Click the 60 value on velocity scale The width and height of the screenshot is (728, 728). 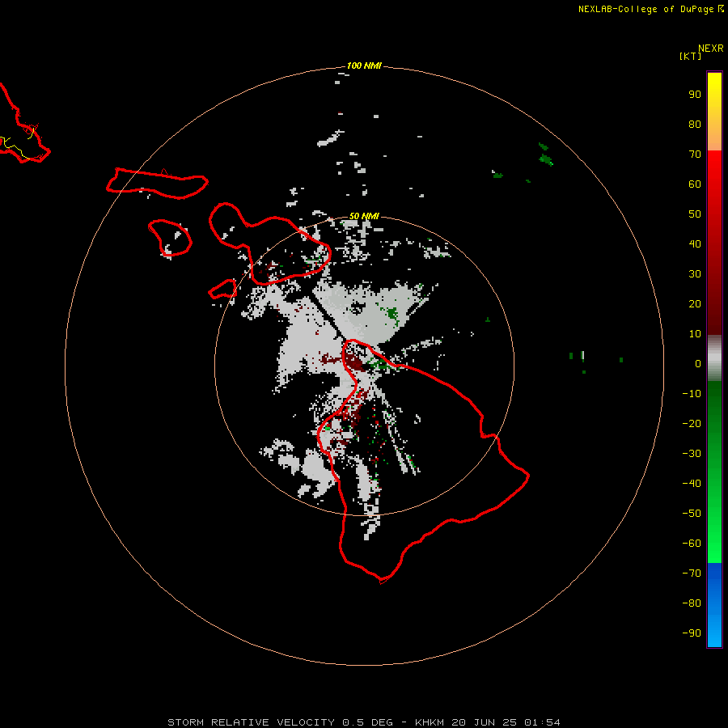click(695, 184)
